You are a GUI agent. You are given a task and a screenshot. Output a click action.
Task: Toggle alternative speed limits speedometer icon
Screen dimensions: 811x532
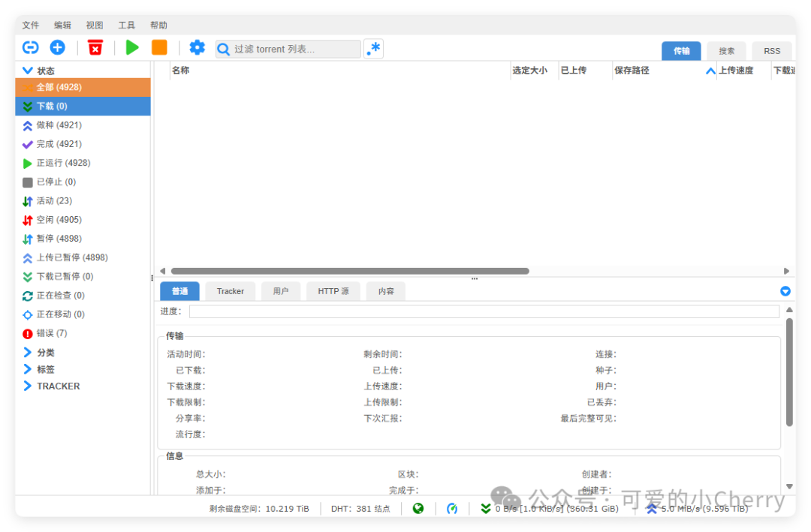[453, 508]
